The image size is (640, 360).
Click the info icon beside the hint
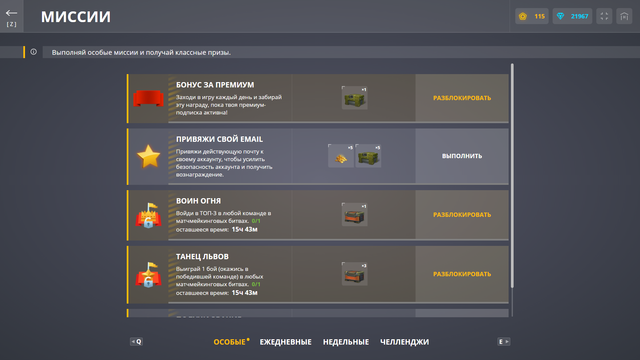33,52
